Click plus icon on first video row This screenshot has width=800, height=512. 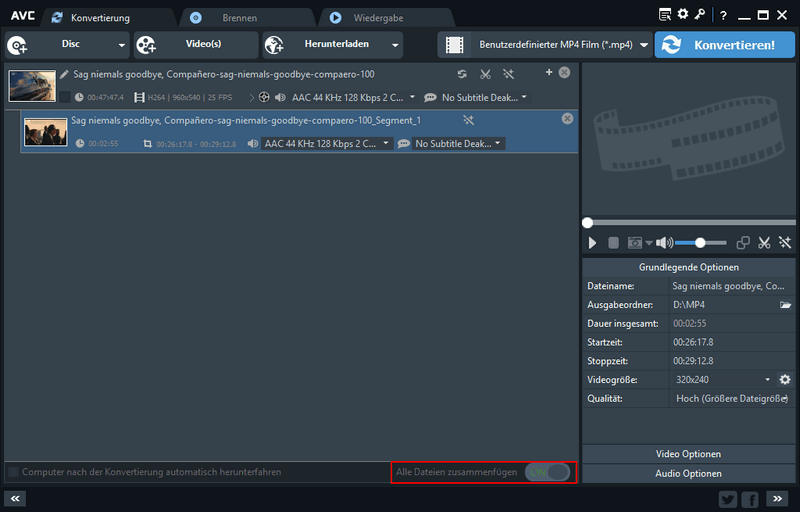click(549, 72)
